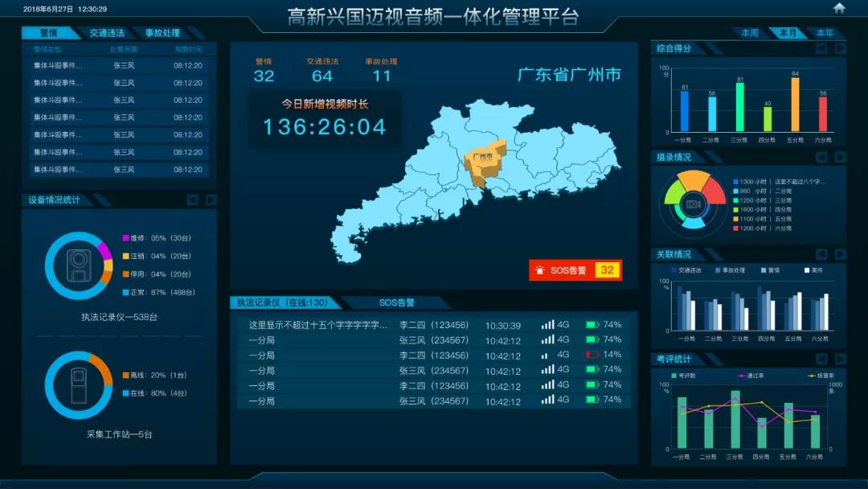Viewport: 868px width, 489px height.
Task: Open the SOS告警 alert button showing 32
Action: [575, 270]
